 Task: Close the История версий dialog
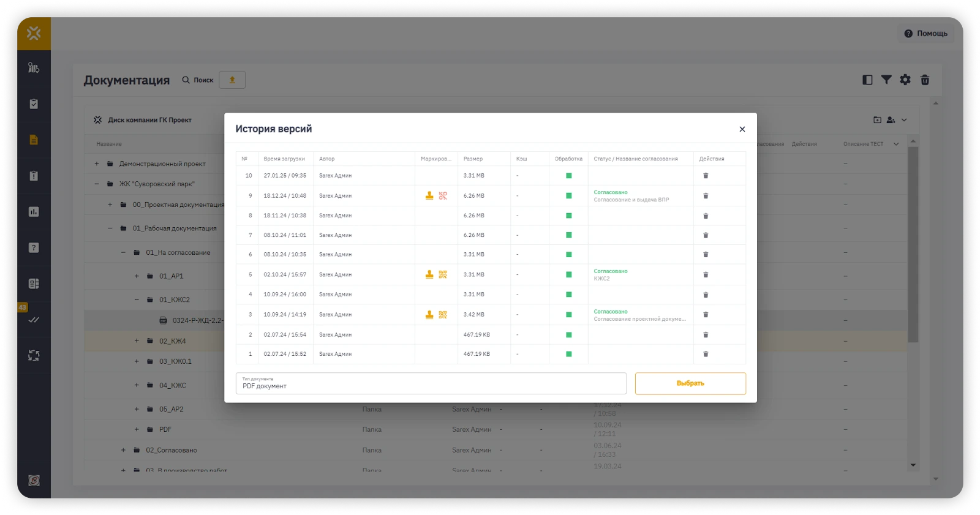[742, 129]
